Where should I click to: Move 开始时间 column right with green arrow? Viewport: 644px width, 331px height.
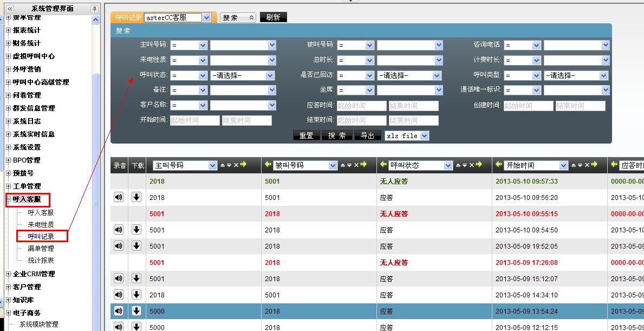pos(594,165)
